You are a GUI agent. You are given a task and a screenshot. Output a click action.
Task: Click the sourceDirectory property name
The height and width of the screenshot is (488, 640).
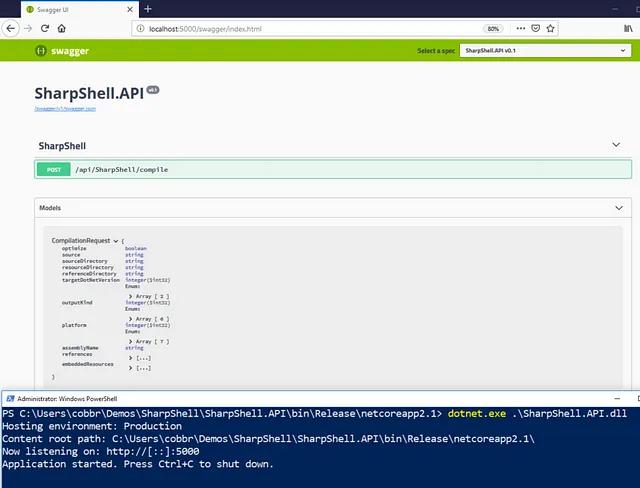pos(84,261)
